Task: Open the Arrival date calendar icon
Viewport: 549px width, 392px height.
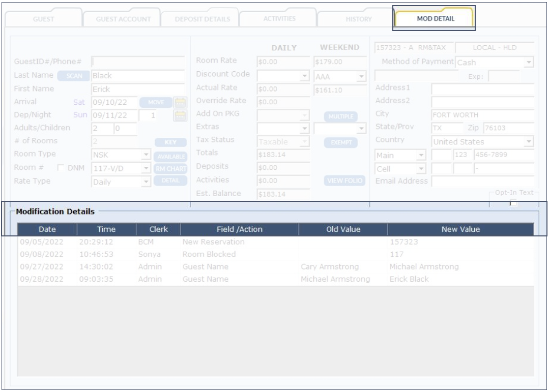Action: 181,102
